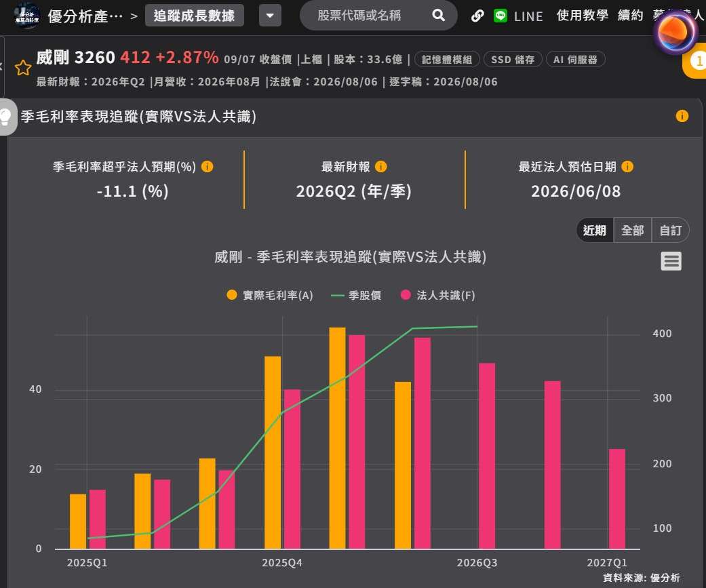
Task: Click the 逐字稿：2026/08/06 text
Action: coord(443,82)
